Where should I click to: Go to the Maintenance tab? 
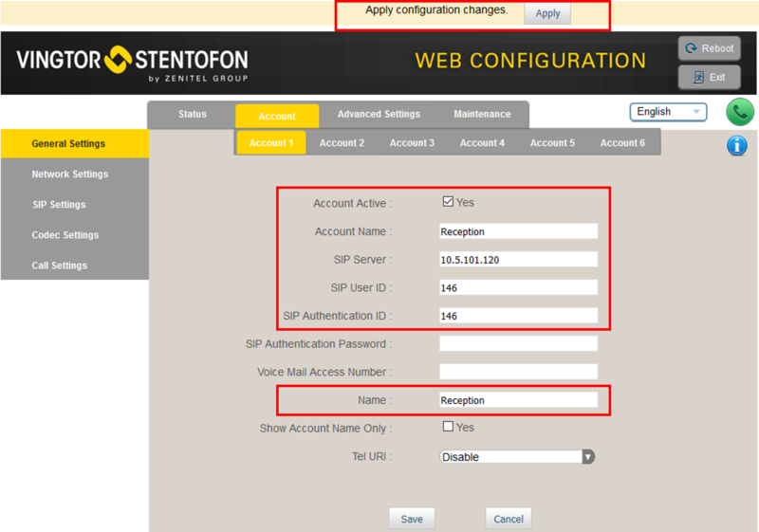click(482, 114)
